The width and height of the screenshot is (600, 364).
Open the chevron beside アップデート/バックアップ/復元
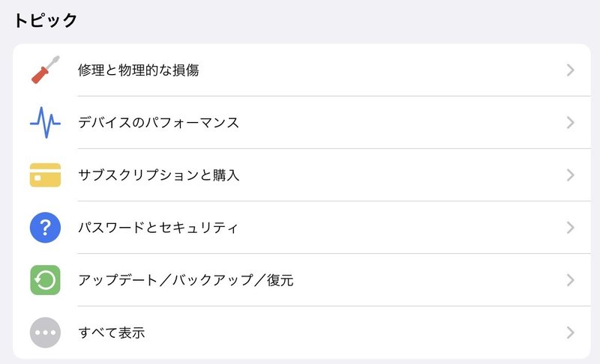(571, 280)
